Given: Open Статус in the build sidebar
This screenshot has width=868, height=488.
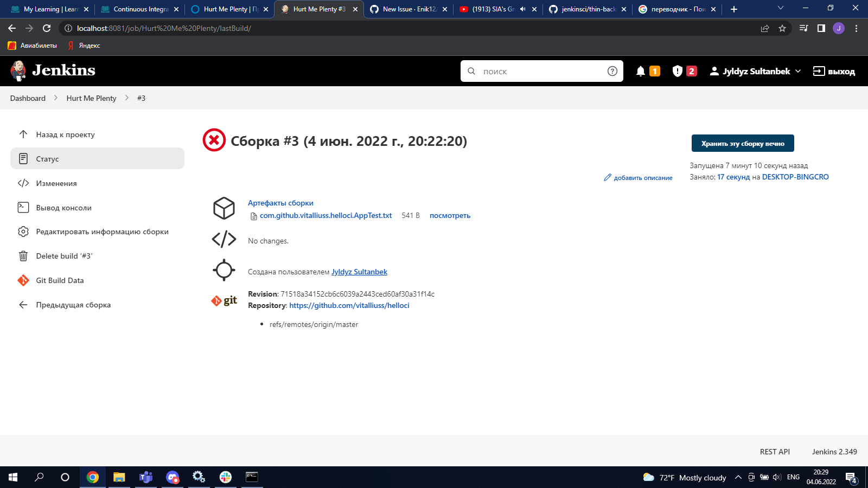Looking at the screenshot, I should 97,158.
